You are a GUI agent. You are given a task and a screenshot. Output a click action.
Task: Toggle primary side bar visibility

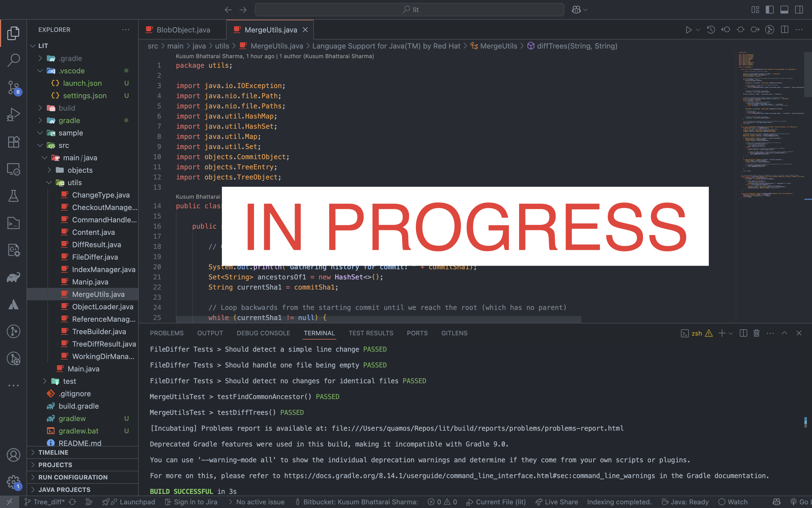click(770, 10)
